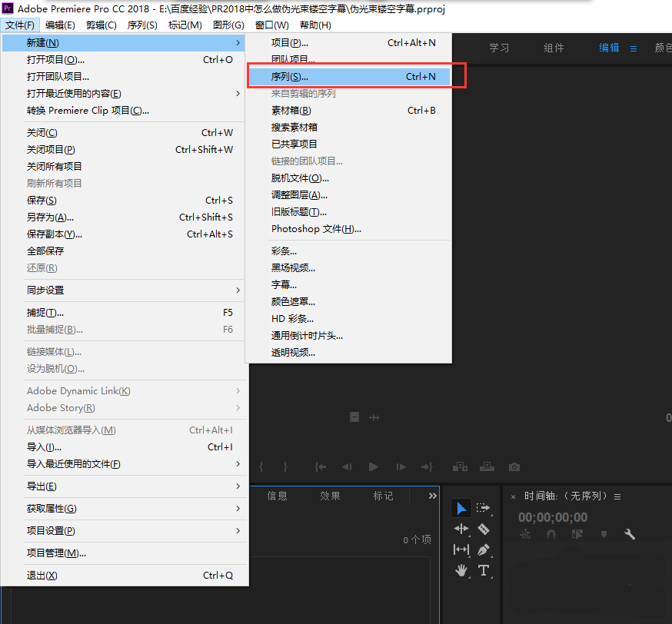The image size is (672, 624).
Task: Step forward one frame
Action: (x=401, y=466)
